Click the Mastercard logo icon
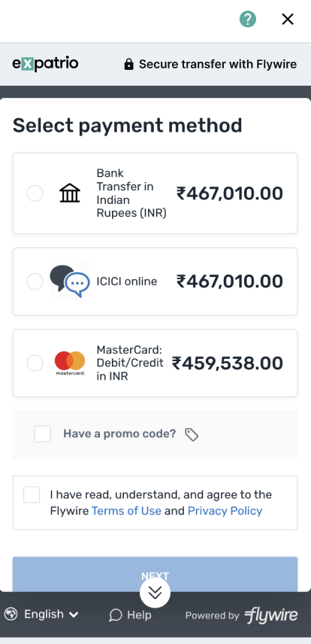This screenshot has width=311, height=644. (x=70, y=363)
